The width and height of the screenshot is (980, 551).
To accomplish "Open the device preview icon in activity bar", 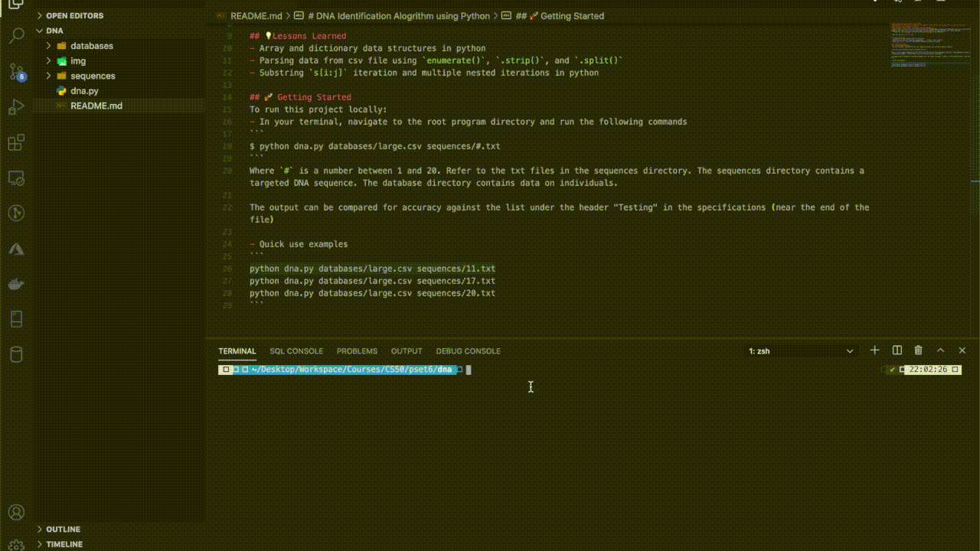I will (16, 319).
